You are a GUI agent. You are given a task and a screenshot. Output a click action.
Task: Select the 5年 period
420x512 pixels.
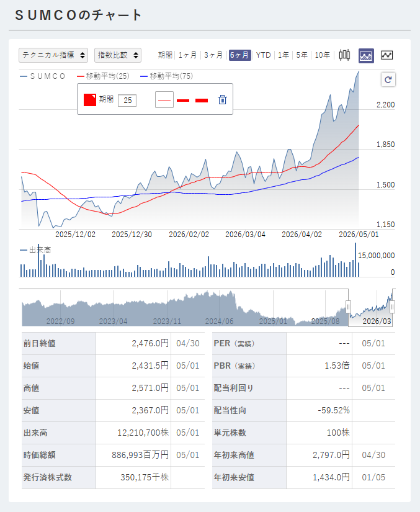pyautogui.click(x=302, y=55)
